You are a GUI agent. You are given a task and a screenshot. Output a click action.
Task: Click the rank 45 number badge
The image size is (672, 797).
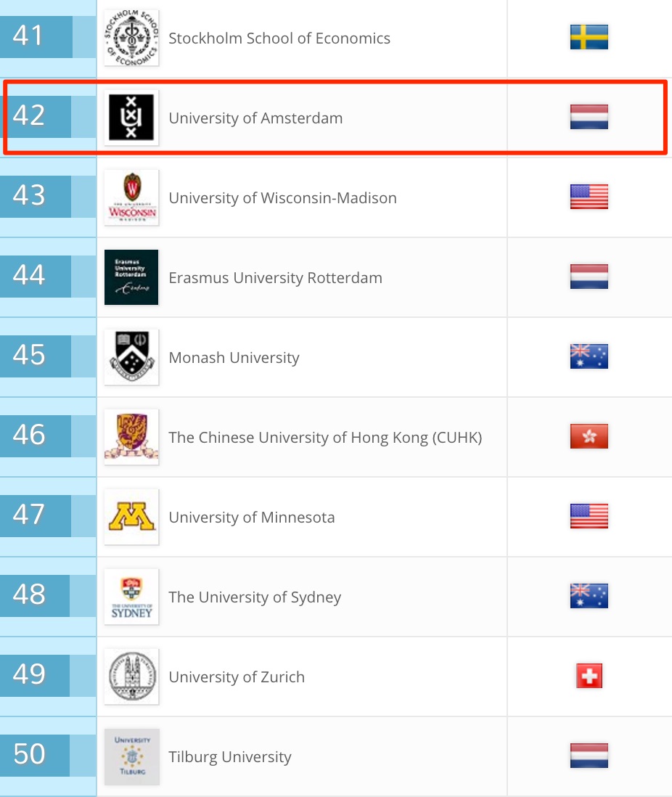point(29,356)
